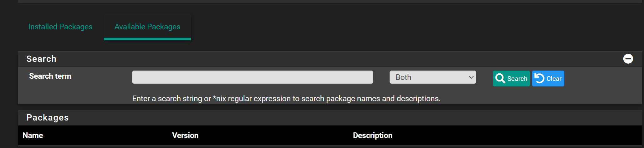Select the Available Packages tab
The height and width of the screenshot is (148, 644).
(147, 27)
